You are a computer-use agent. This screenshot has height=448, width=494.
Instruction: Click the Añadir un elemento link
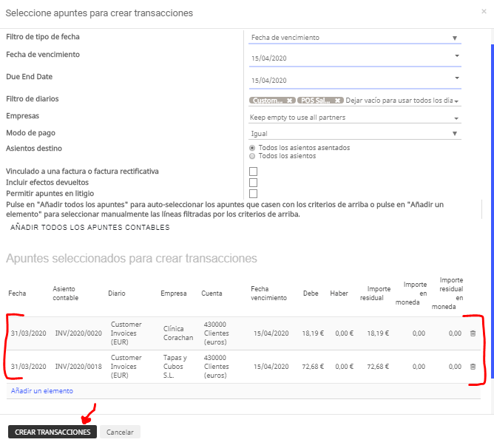click(x=42, y=391)
